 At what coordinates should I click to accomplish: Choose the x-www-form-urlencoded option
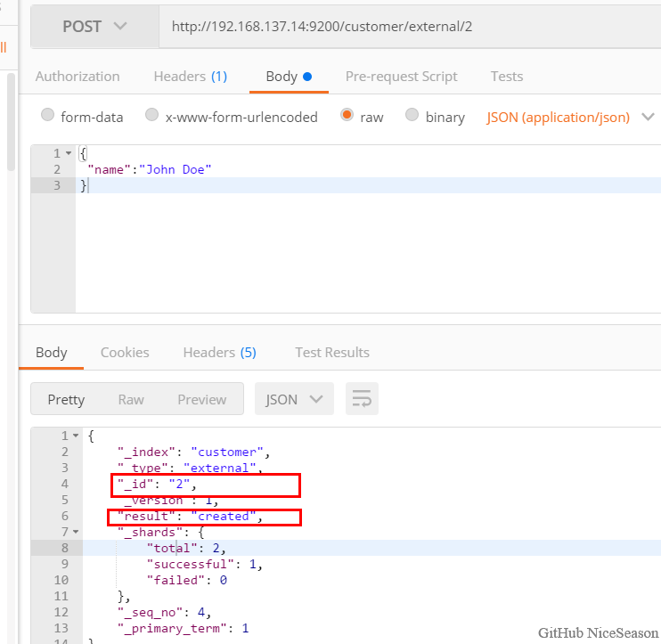click(151, 115)
